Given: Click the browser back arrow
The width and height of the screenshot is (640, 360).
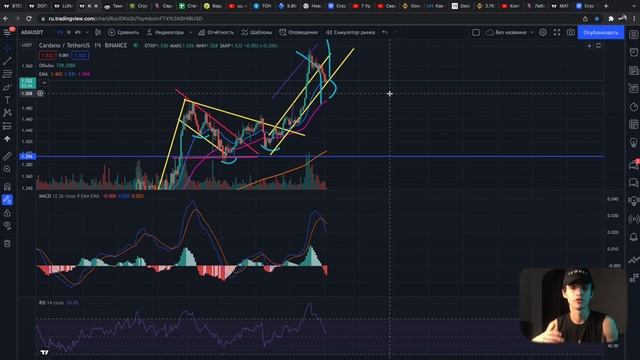Looking at the screenshot, I should (6, 18).
